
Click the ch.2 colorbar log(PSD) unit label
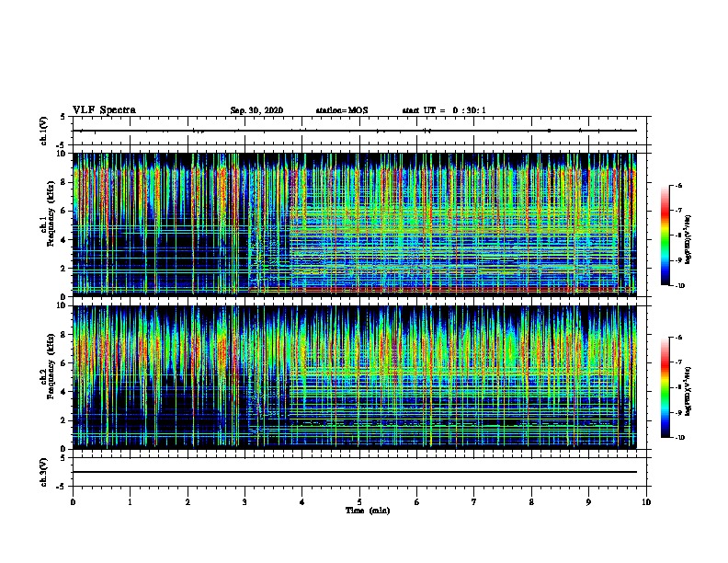tap(688, 391)
